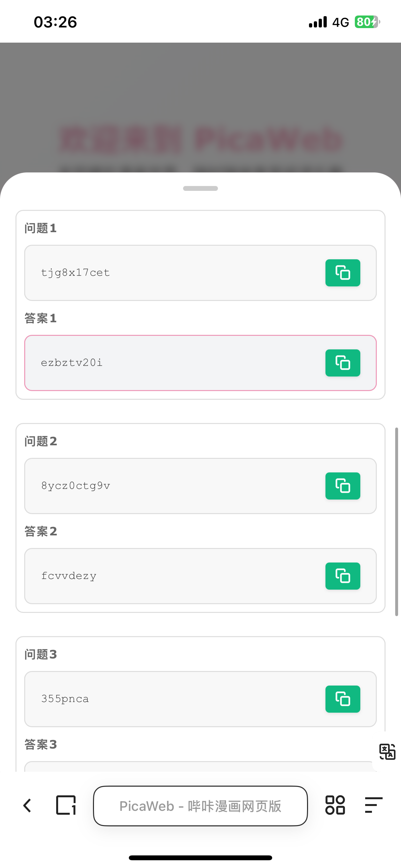The width and height of the screenshot is (401, 868).
Task: Tap the PicaWeb address bar
Action: (200, 806)
